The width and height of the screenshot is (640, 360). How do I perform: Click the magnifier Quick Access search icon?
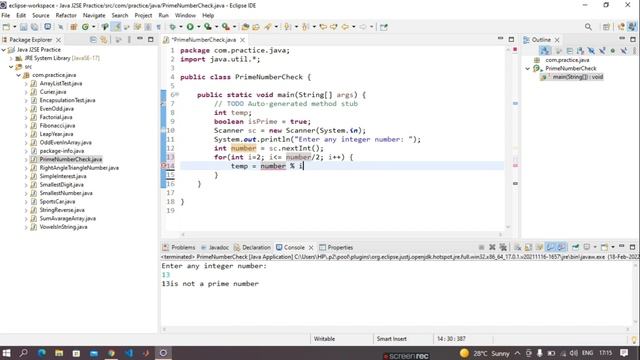click(588, 27)
